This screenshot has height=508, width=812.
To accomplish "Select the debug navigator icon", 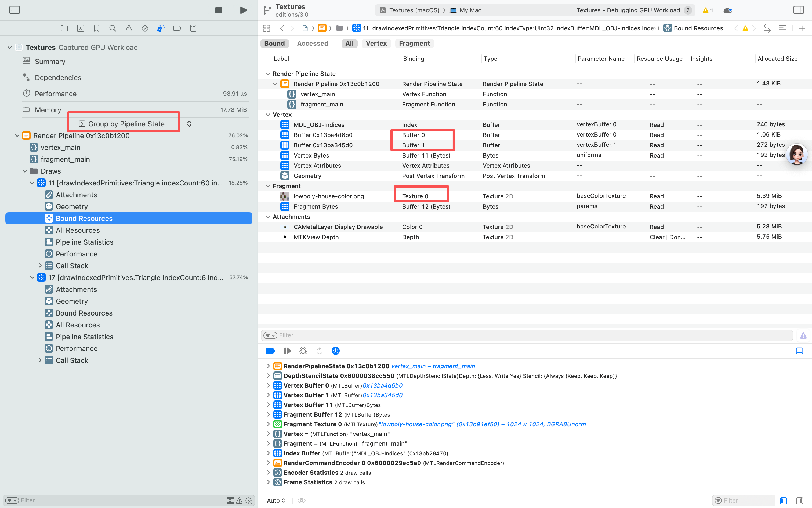I will 161,28.
